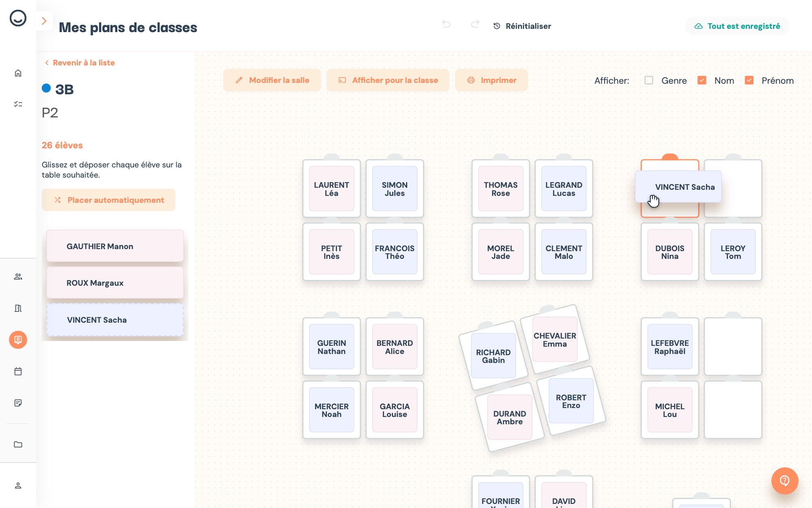Click the 26 élèves count text

(62, 145)
